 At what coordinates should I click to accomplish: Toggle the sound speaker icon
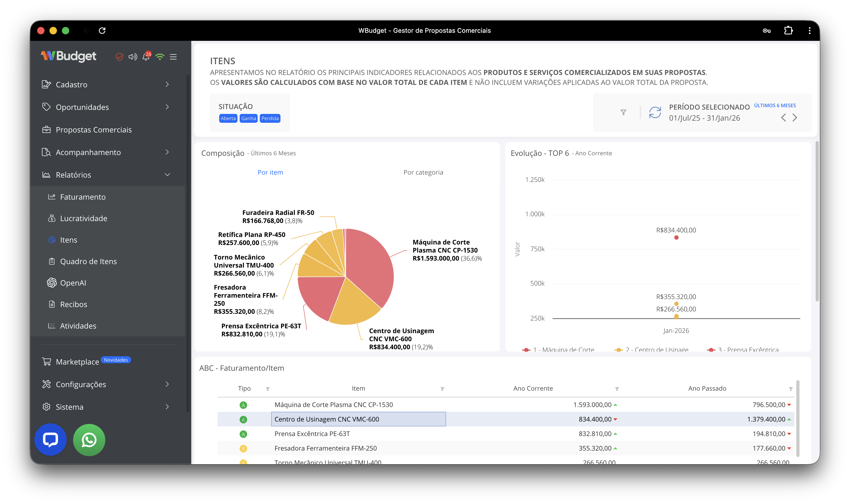[132, 57]
